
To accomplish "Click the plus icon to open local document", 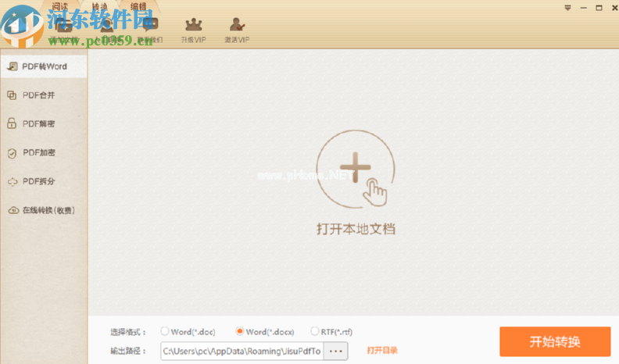I will point(356,170).
